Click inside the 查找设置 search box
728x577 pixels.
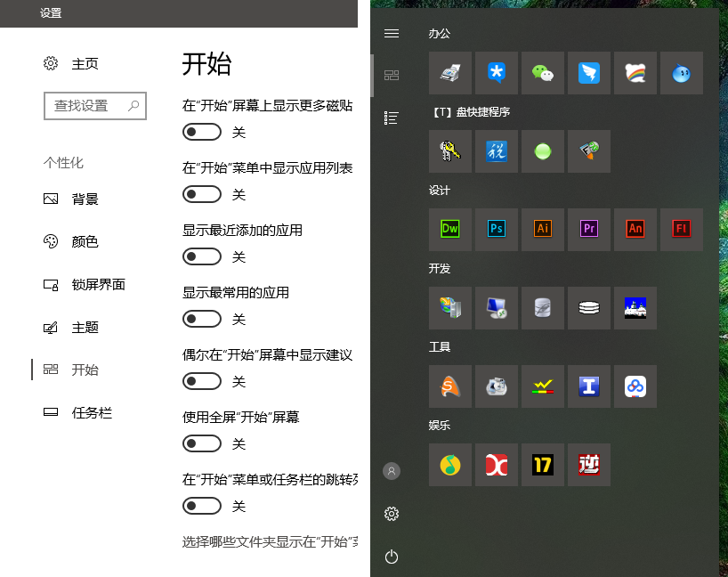[89, 105]
